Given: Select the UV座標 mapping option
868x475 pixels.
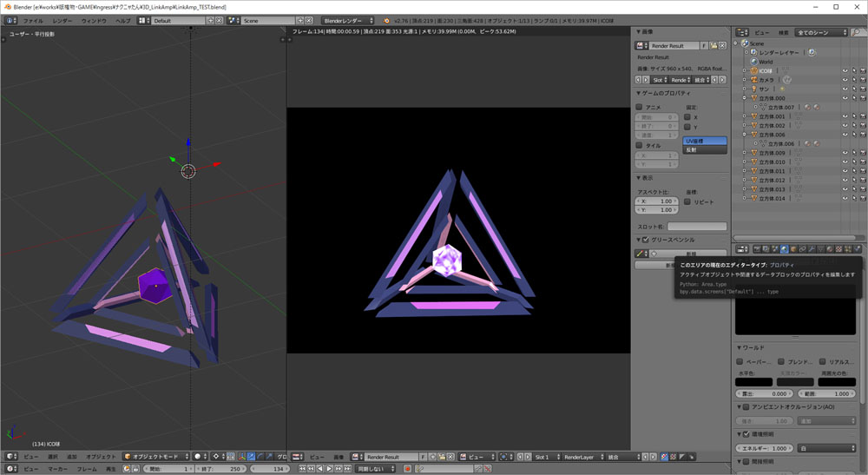Looking at the screenshot, I should coord(705,141).
